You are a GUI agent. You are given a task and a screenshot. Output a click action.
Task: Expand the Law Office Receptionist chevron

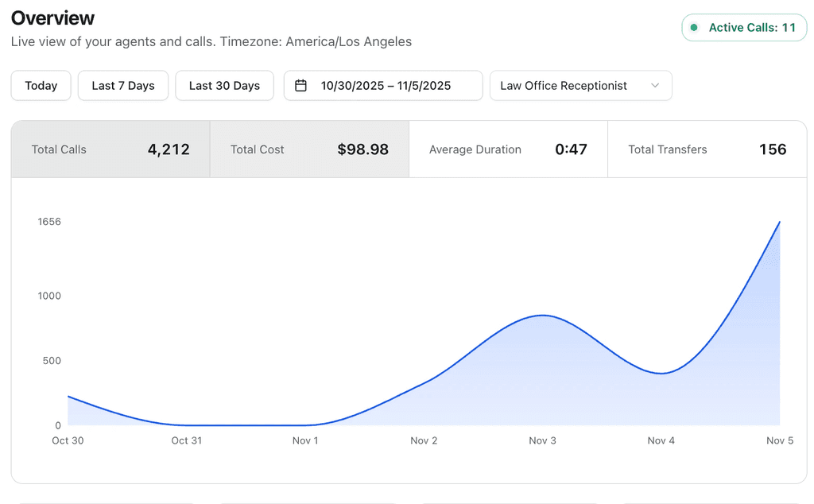coord(655,86)
